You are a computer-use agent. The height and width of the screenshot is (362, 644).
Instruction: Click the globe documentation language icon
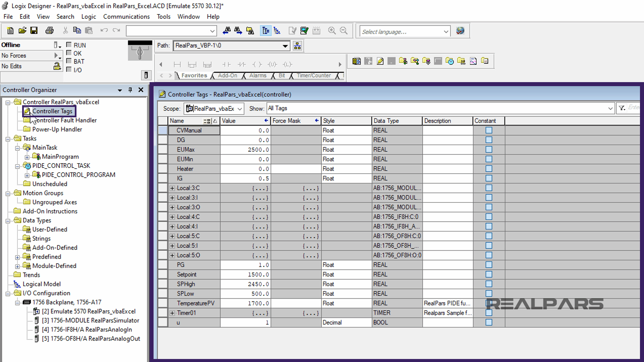point(460,31)
